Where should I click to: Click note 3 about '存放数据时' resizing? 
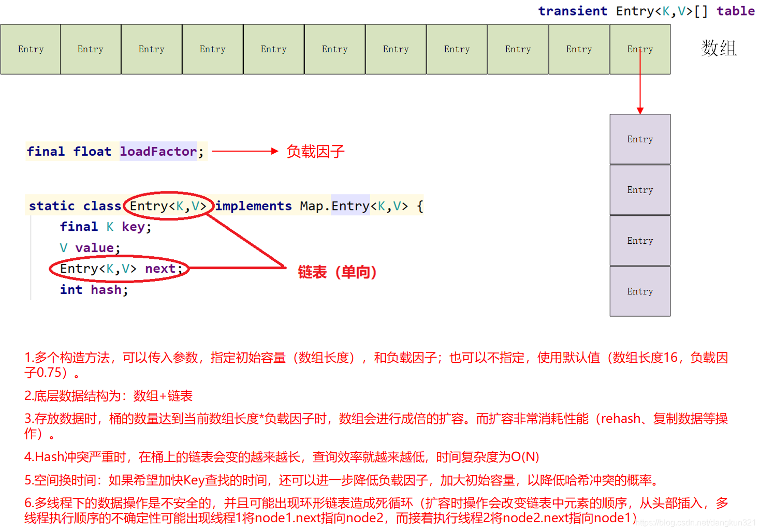376,426
